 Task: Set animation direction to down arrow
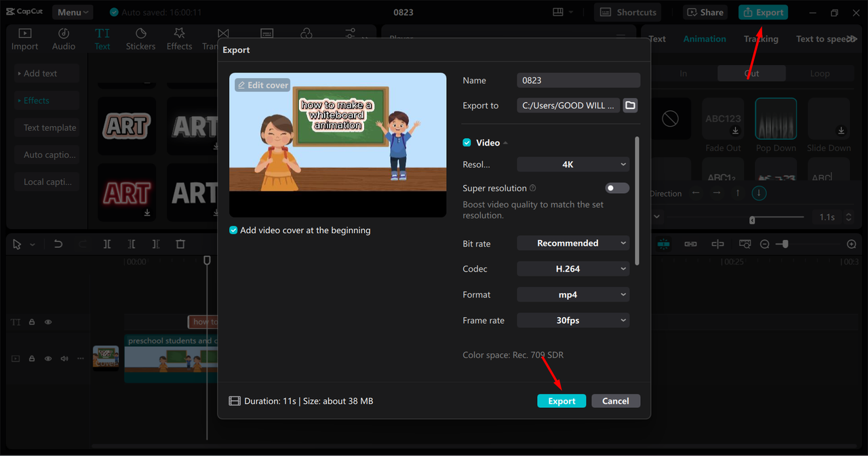(759, 193)
